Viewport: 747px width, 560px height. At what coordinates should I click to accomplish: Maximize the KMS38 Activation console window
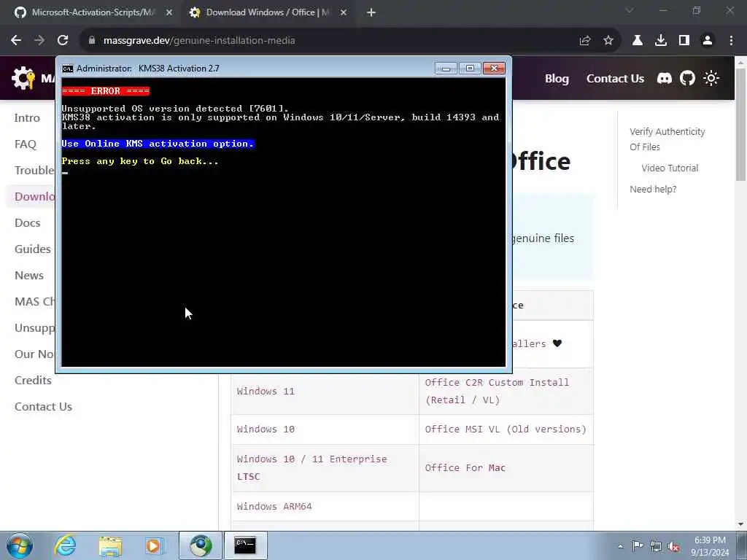pyautogui.click(x=470, y=69)
